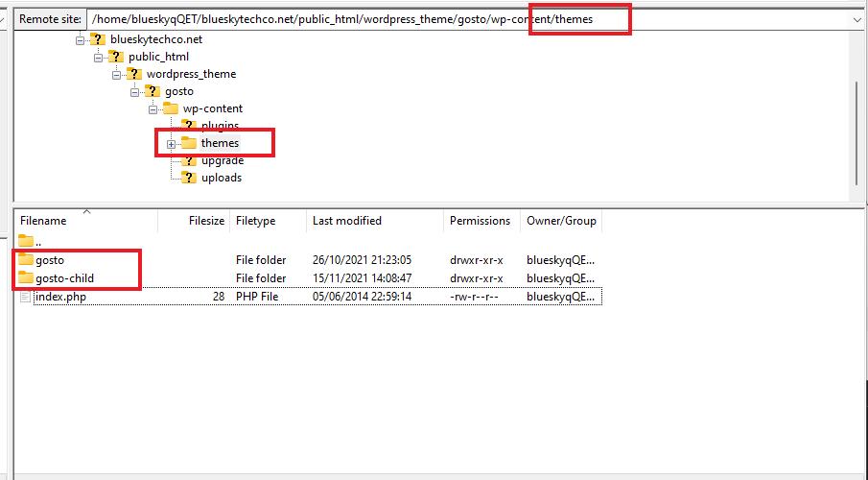This screenshot has width=868, height=480.
Task: Click the wp-content folder icon
Action: 171,108
